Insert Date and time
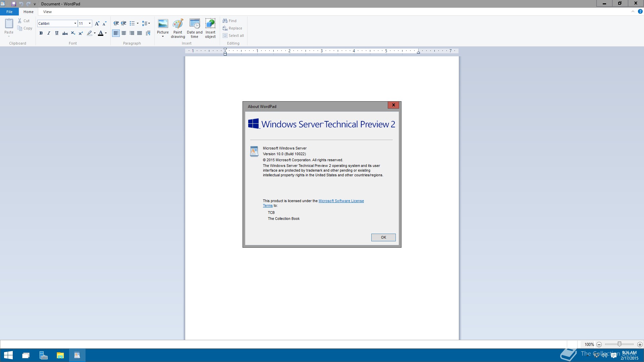The image size is (644, 362). [x=195, y=28]
